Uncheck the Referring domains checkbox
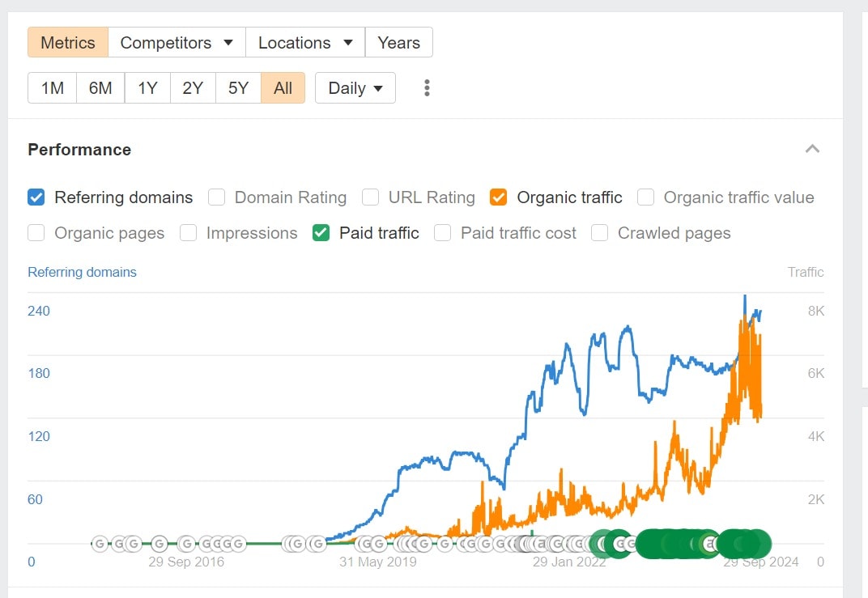Viewport: 868px width, 598px height. point(36,197)
